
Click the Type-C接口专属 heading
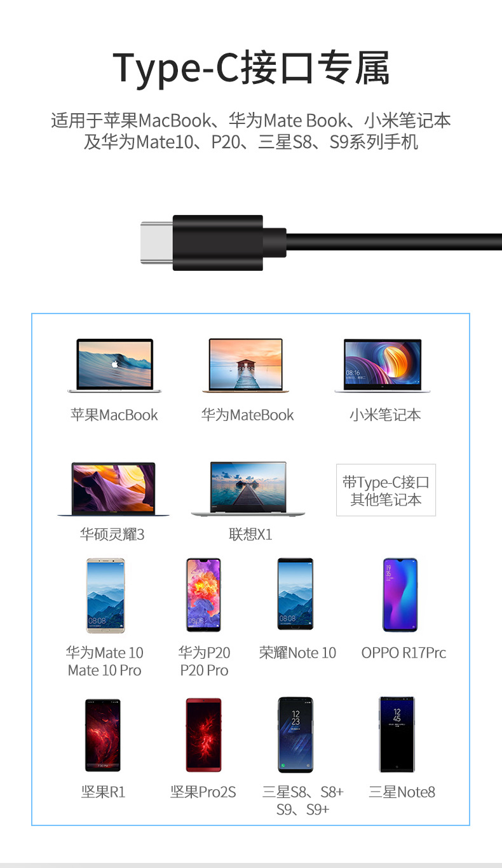point(251,68)
